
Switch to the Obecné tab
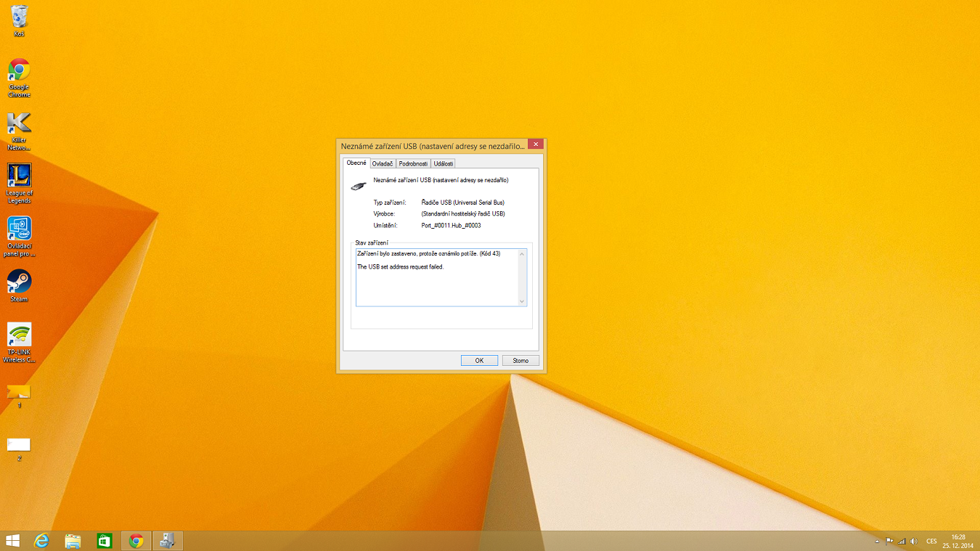(356, 163)
